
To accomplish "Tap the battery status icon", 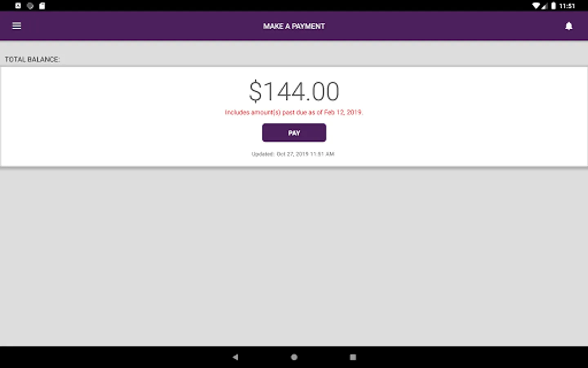I will click(x=553, y=6).
